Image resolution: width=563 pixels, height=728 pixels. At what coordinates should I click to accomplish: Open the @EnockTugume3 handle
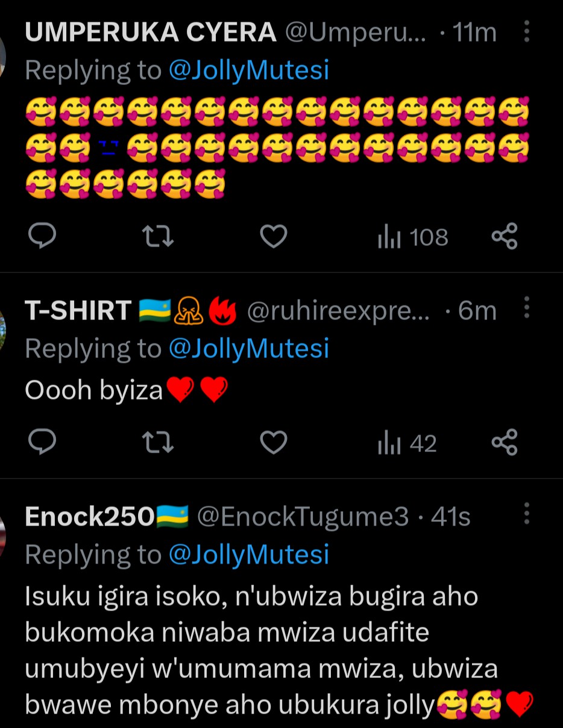click(x=303, y=517)
